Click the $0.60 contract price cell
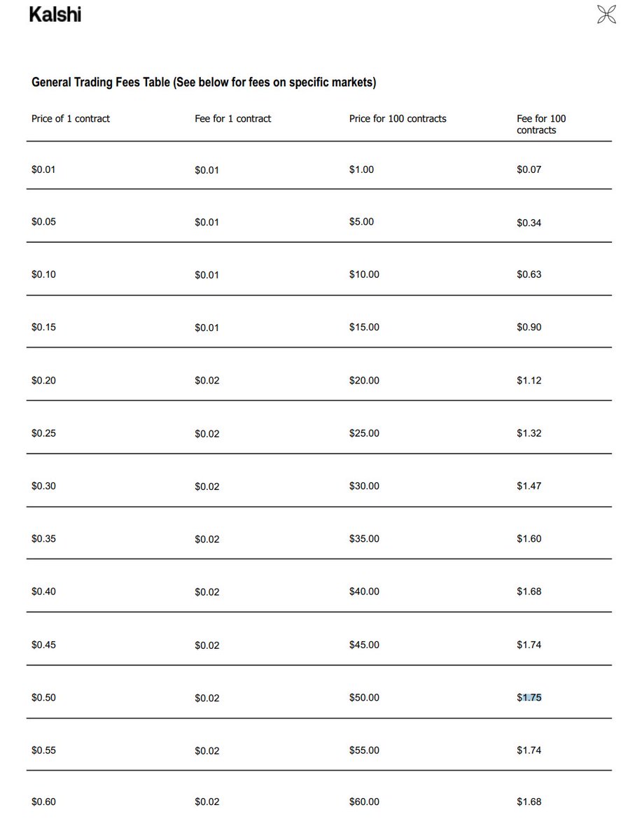The image size is (621, 840). (43, 801)
